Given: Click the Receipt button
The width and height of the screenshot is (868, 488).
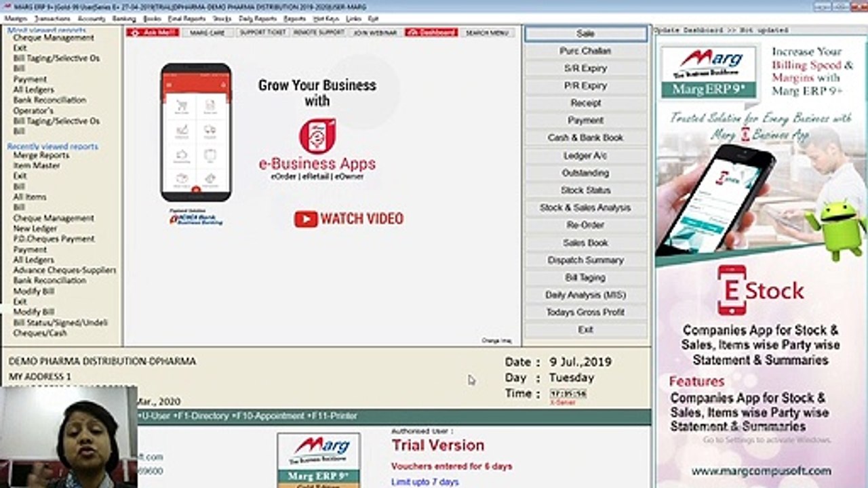Looking at the screenshot, I should 586,103.
